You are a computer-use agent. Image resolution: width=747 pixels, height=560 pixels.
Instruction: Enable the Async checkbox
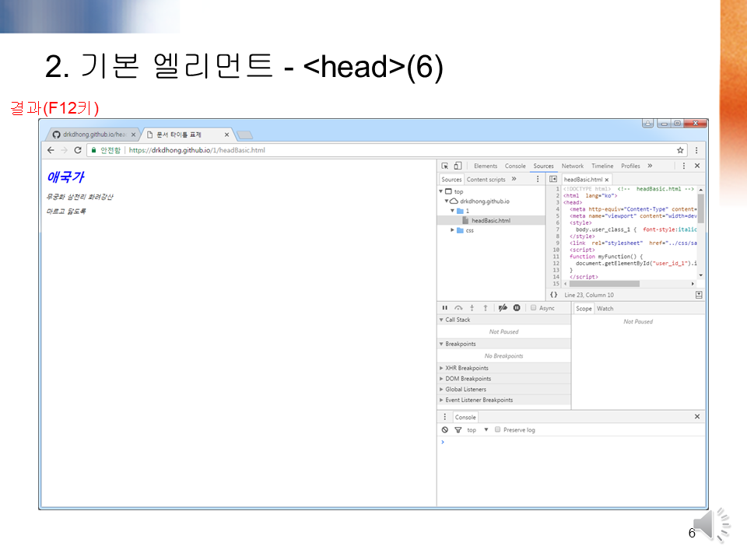click(534, 308)
